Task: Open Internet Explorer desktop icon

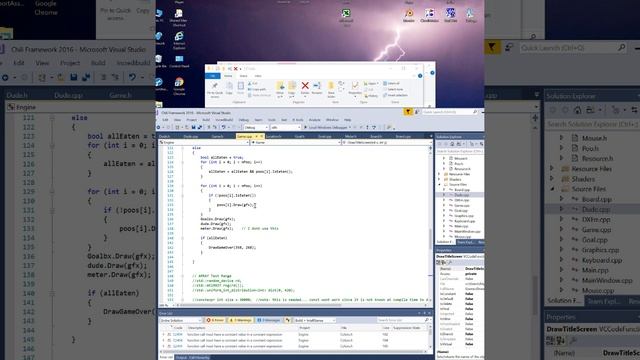Action: (179, 40)
